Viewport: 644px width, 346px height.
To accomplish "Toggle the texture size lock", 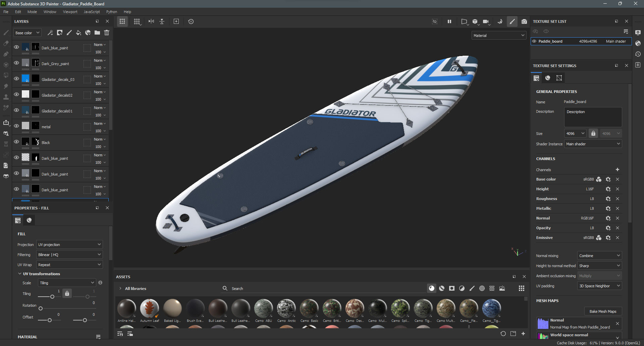I will click(x=593, y=133).
